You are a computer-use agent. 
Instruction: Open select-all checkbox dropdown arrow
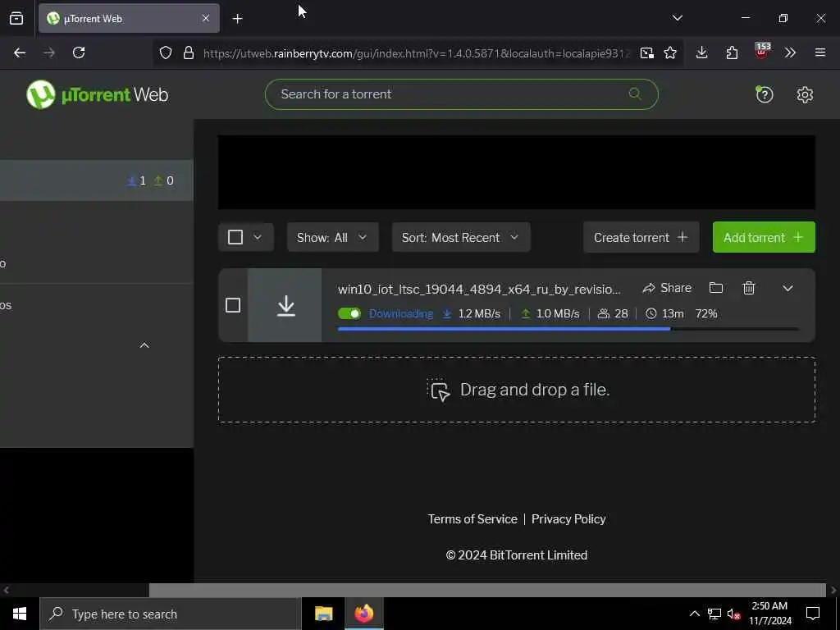[258, 237]
